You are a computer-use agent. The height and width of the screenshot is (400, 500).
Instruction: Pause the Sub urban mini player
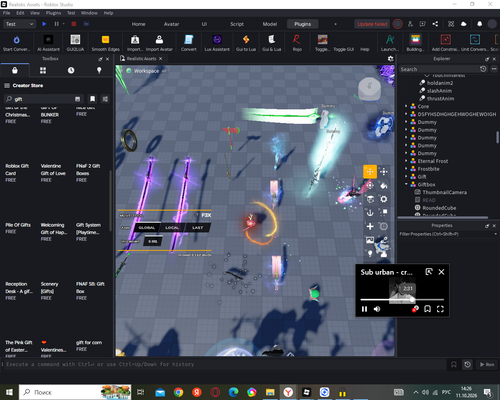[x=364, y=309]
